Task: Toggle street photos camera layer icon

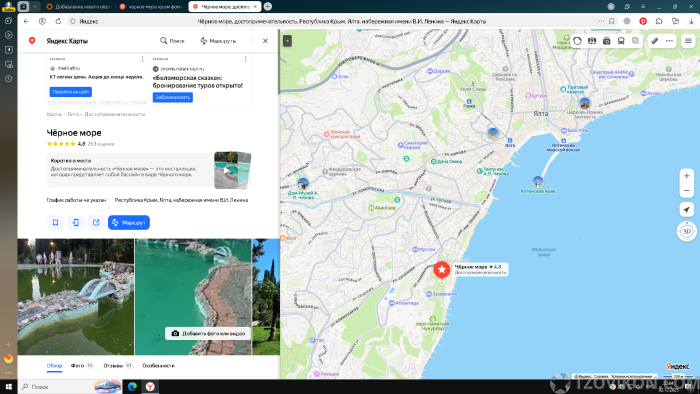Action: 606,41
